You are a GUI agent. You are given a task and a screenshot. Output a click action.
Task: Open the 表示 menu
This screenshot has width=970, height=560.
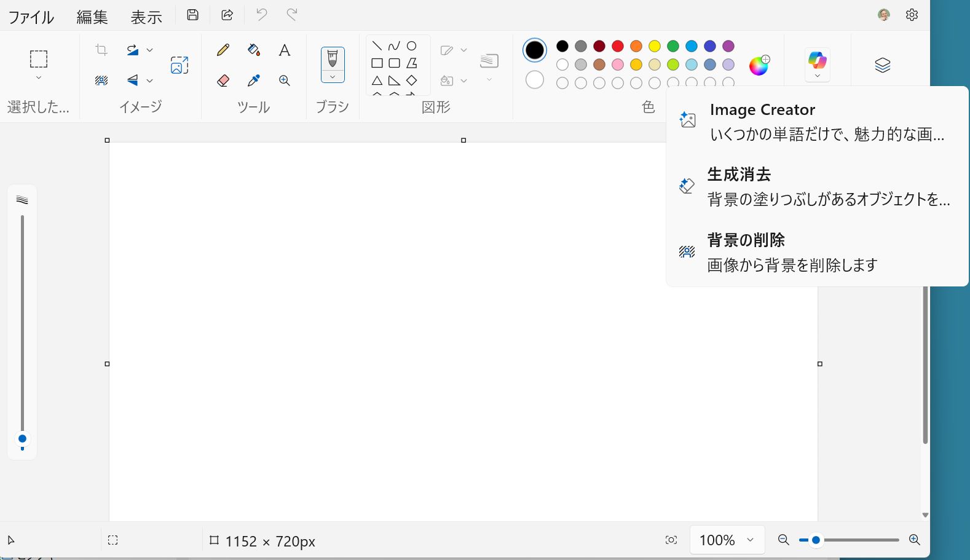pyautogui.click(x=146, y=17)
